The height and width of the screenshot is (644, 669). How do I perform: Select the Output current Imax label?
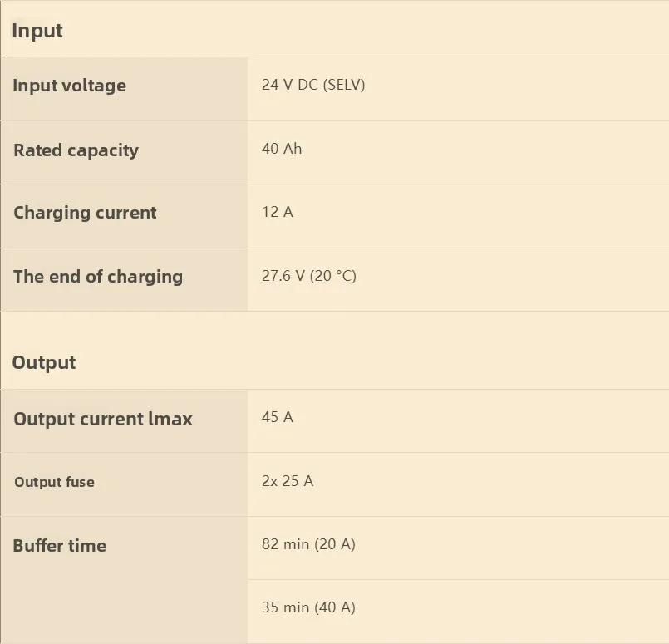pyautogui.click(x=103, y=419)
